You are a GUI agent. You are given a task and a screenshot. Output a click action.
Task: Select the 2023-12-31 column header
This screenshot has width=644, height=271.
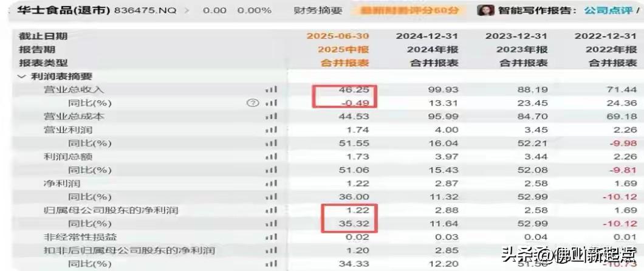[516, 36]
